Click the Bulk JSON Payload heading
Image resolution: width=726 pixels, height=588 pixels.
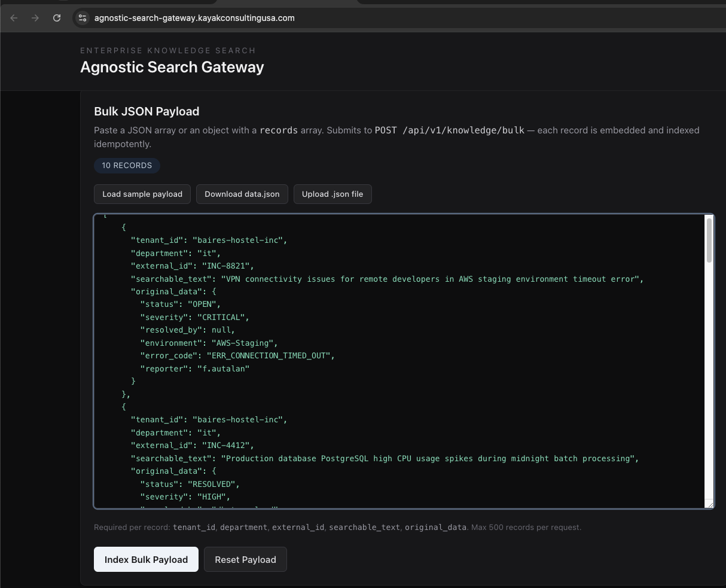147,111
